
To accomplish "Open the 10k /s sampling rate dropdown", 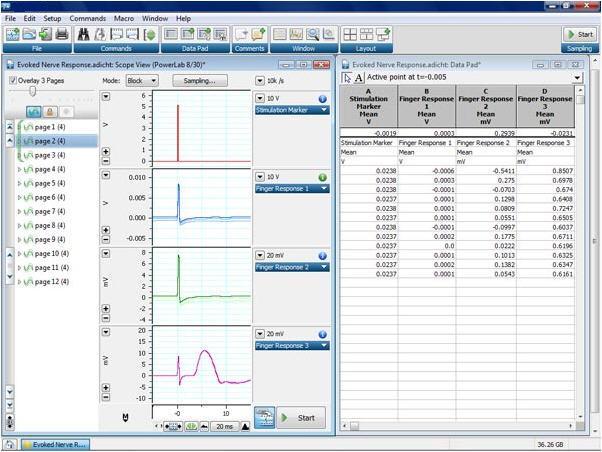I will click(260, 81).
